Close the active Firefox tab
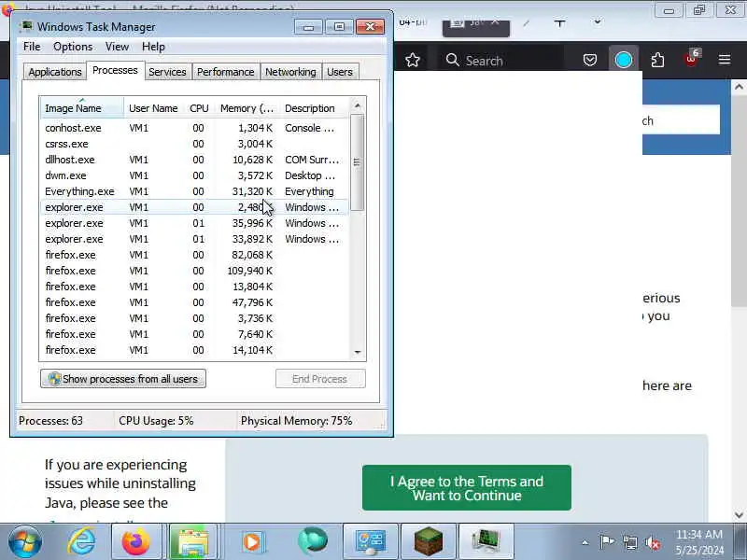Image resolution: width=747 pixels, height=560 pixels. [495, 22]
